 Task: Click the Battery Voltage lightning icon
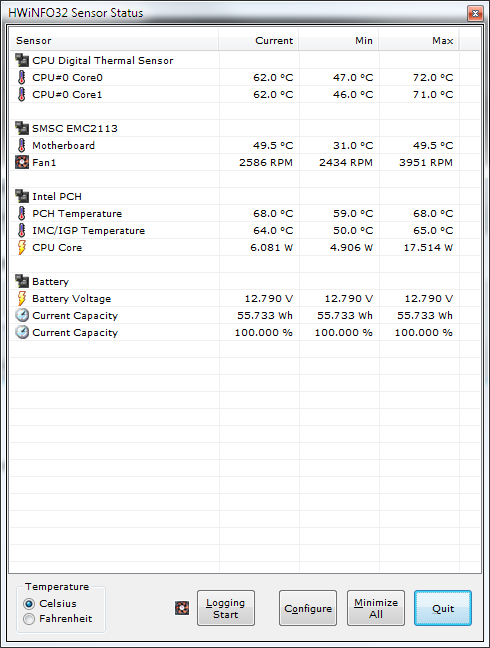click(21, 298)
